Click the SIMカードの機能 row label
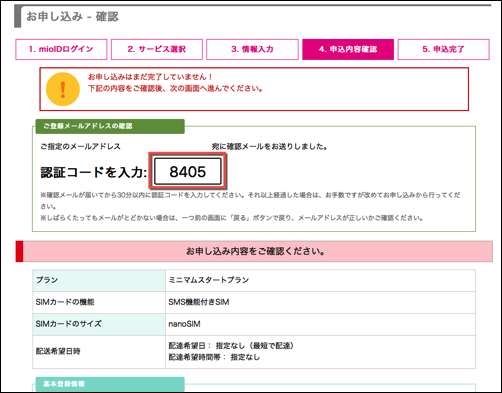The image size is (502, 393). point(99,302)
